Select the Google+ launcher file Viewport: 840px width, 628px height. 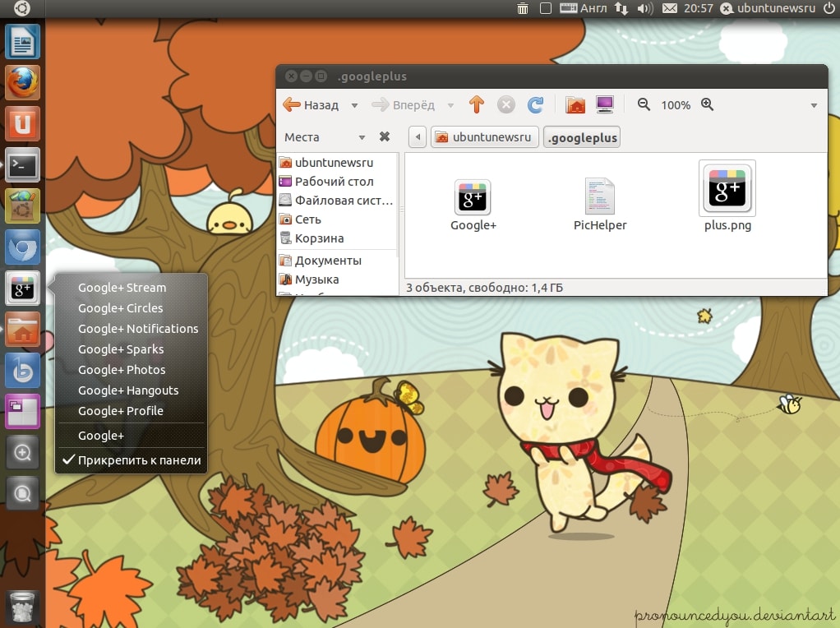tap(473, 205)
